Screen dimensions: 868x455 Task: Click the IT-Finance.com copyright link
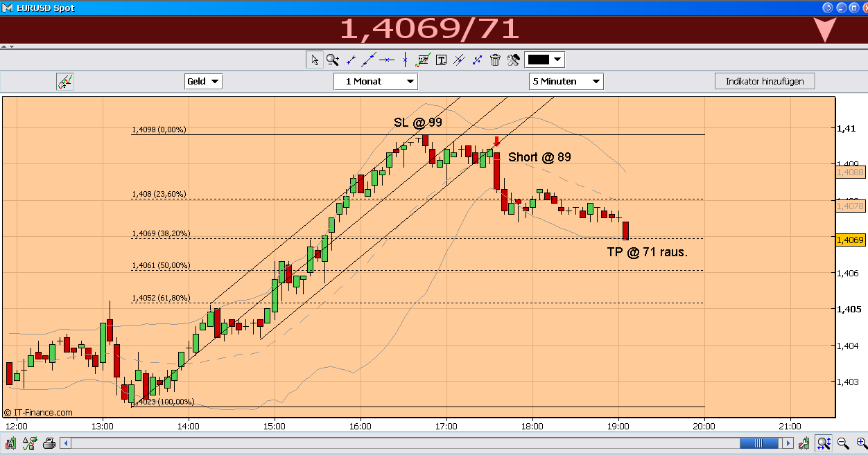pos(38,412)
